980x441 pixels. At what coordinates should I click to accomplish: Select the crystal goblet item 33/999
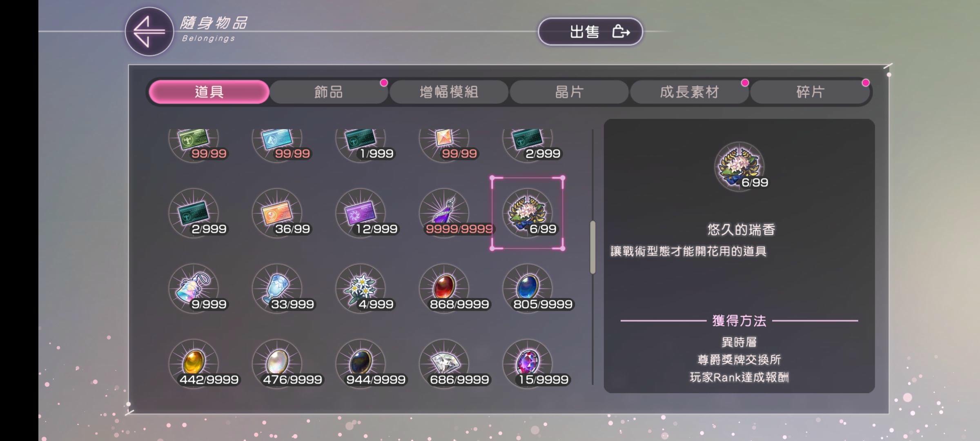[277, 288]
